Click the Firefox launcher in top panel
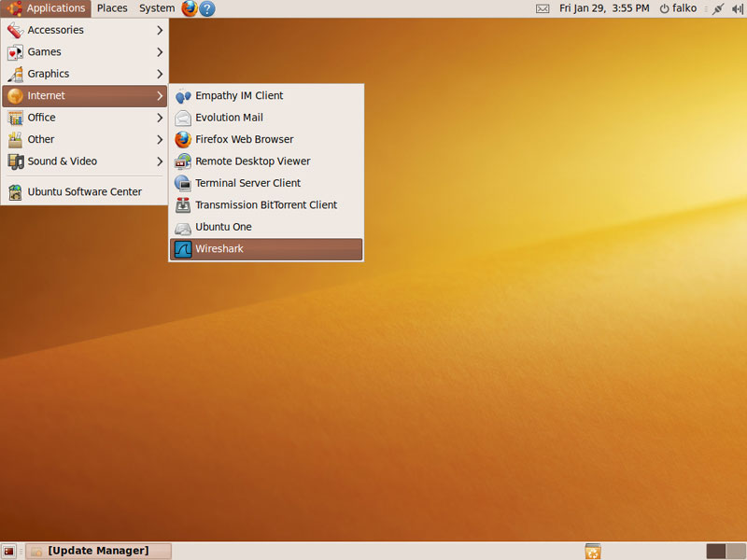Viewport: 747px width, 560px height. click(x=190, y=8)
